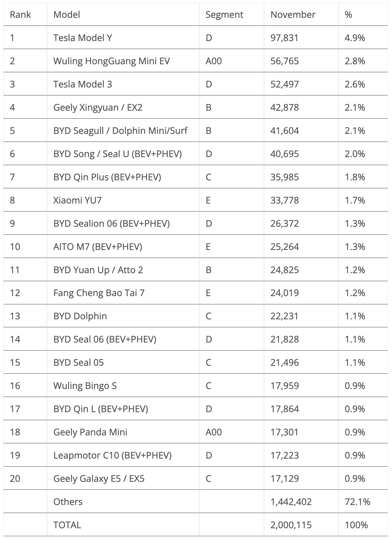Click the Tesla Model 3 model name
The width and height of the screenshot is (392, 539).
pos(83,84)
